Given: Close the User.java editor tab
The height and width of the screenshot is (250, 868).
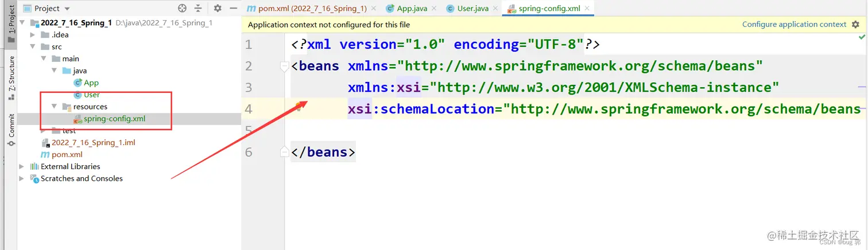Looking at the screenshot, I should click(x=495, y=9).
